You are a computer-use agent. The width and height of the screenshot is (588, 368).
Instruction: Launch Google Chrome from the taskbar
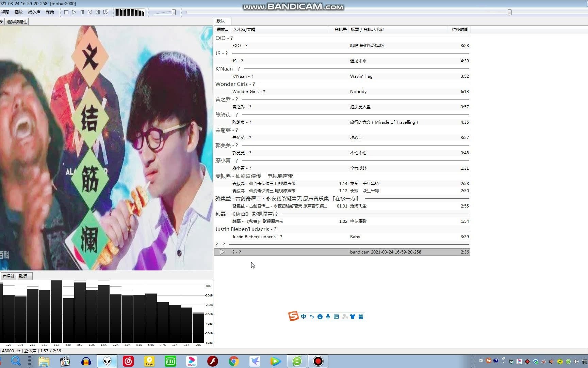[x=234, y=361]
